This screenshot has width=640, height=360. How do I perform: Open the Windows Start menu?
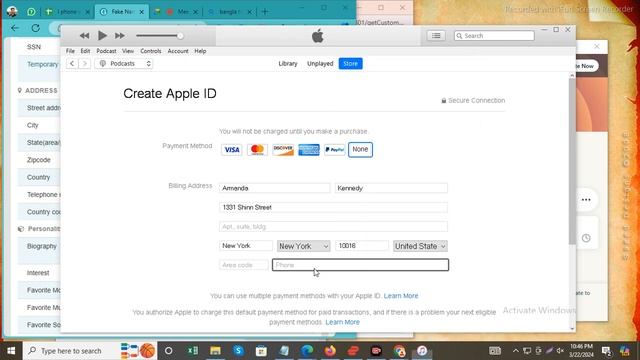(11, 351)
